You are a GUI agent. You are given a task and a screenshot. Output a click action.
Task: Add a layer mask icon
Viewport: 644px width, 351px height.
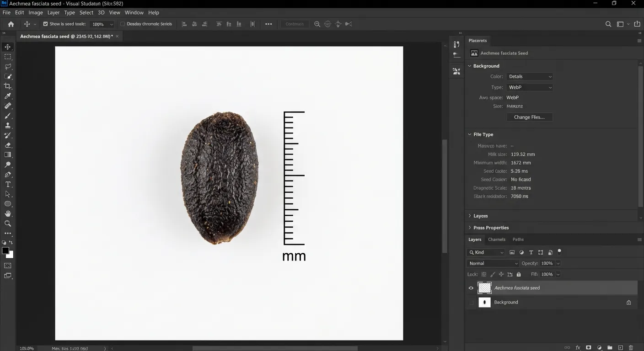(589, 348)
